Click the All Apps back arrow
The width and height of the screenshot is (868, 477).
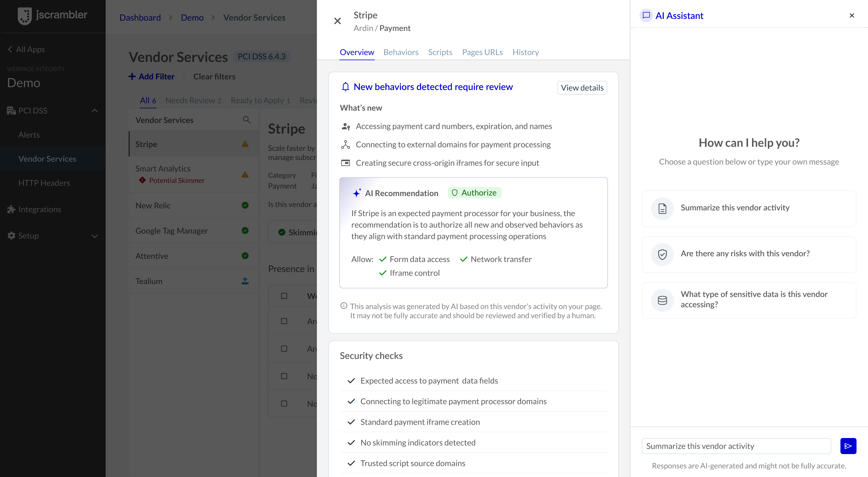coord(10,49)
